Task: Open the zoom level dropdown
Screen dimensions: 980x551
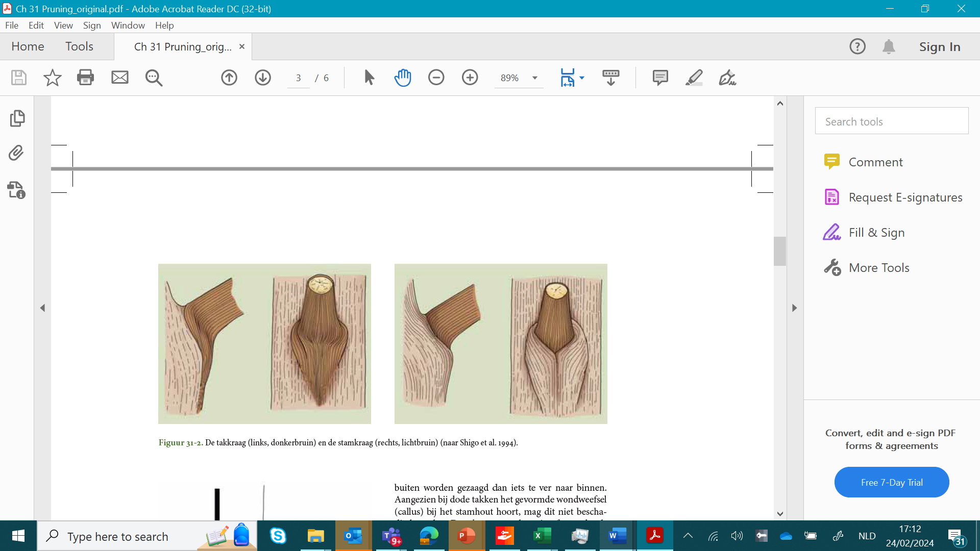Action: (x=535, y=78)
